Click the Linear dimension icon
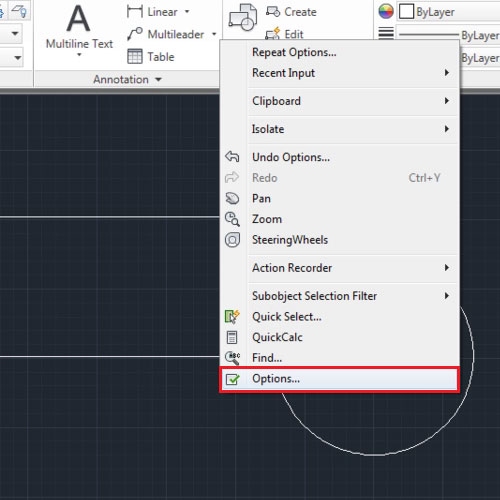Screen dimensions: 500x500 135,12
